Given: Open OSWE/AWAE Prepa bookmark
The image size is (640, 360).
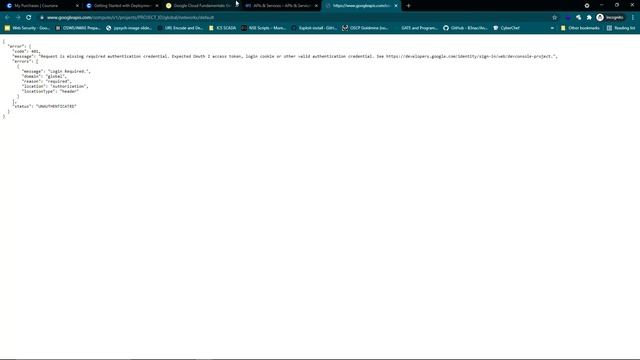Looking at the screenshot, I should 78,28.
